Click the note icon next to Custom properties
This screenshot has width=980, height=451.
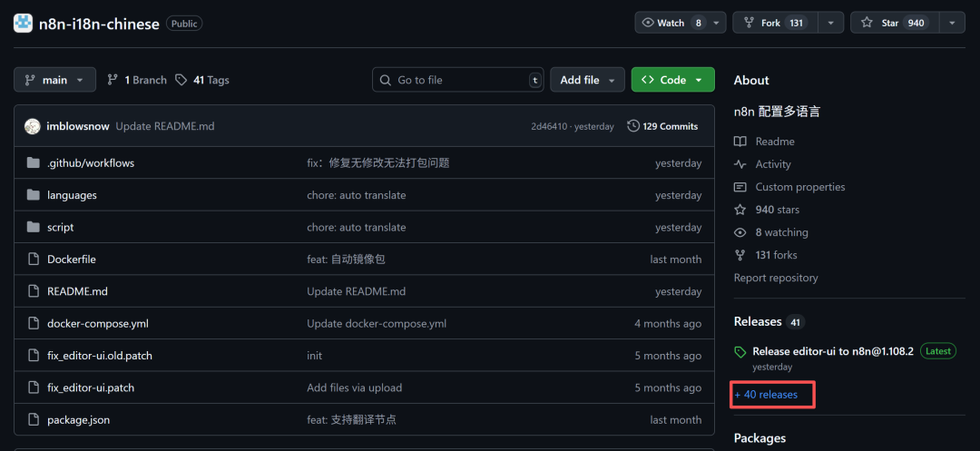click(740, 187)
